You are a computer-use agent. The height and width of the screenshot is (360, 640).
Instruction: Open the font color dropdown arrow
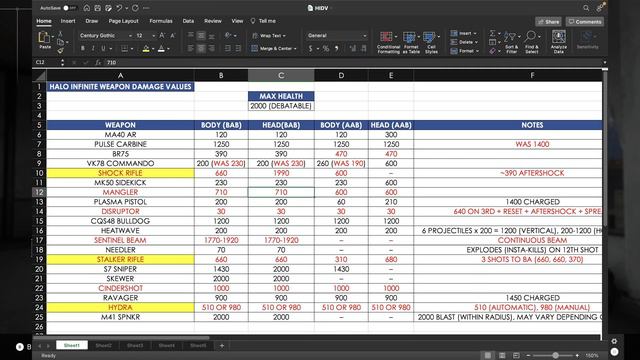tap(168, 49)
